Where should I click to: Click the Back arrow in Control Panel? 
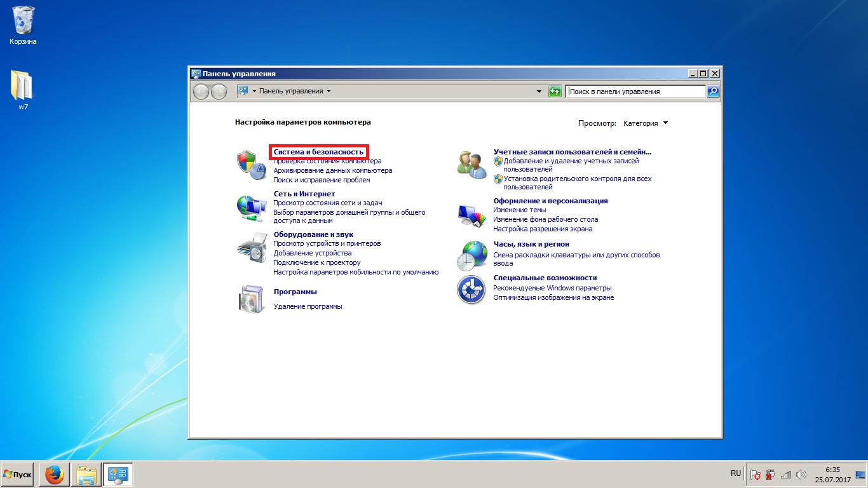(201, 91)
